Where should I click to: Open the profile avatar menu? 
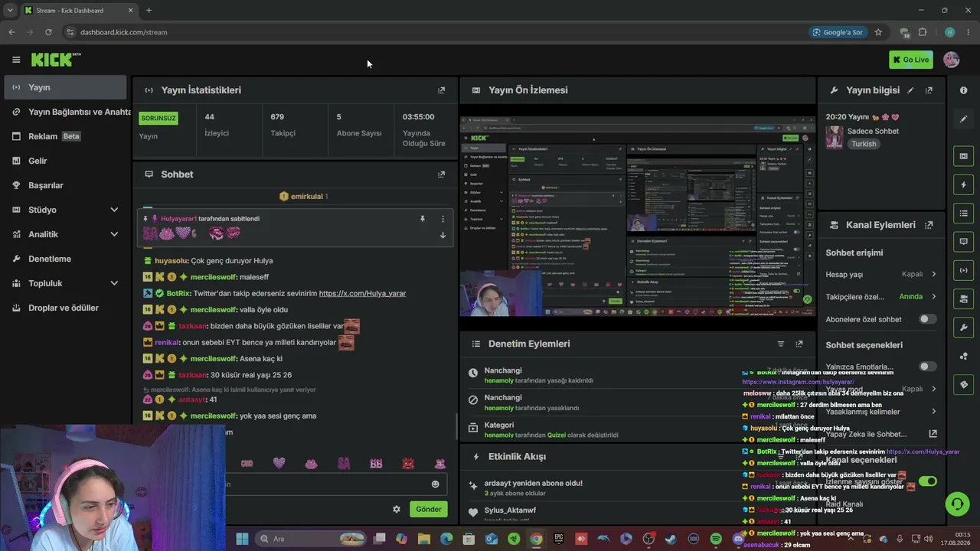952,60
